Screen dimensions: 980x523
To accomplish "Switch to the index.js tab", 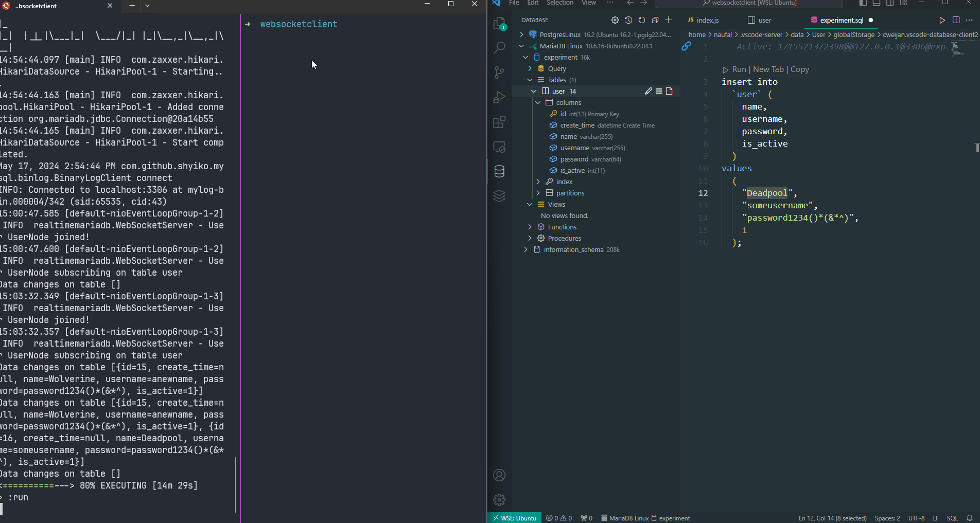I will pos(704,20).
